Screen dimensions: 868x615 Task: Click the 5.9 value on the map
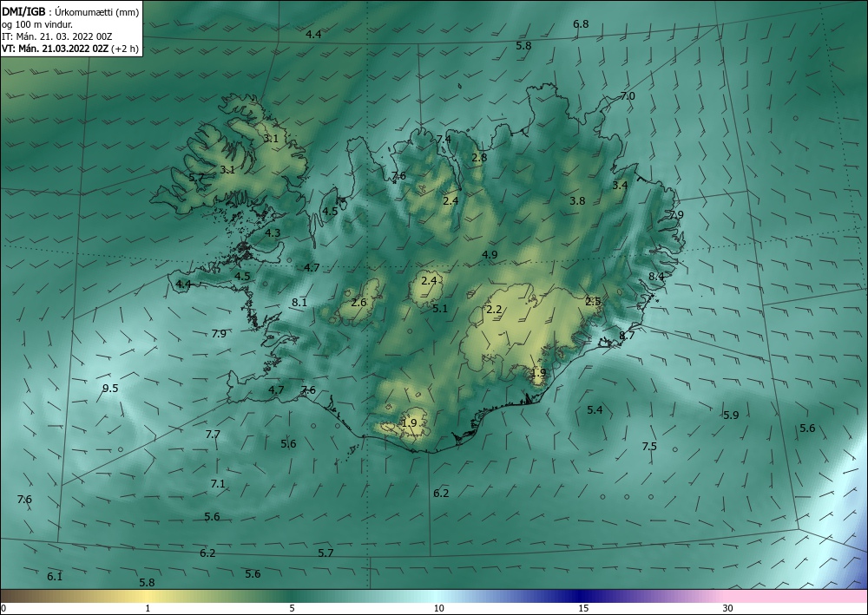(x=731, y=415)
